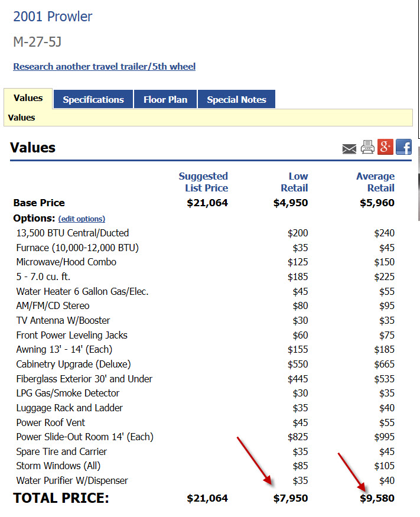Click the email envelope share icon
The image size is (420, 517).
click(x=349, y=148)
